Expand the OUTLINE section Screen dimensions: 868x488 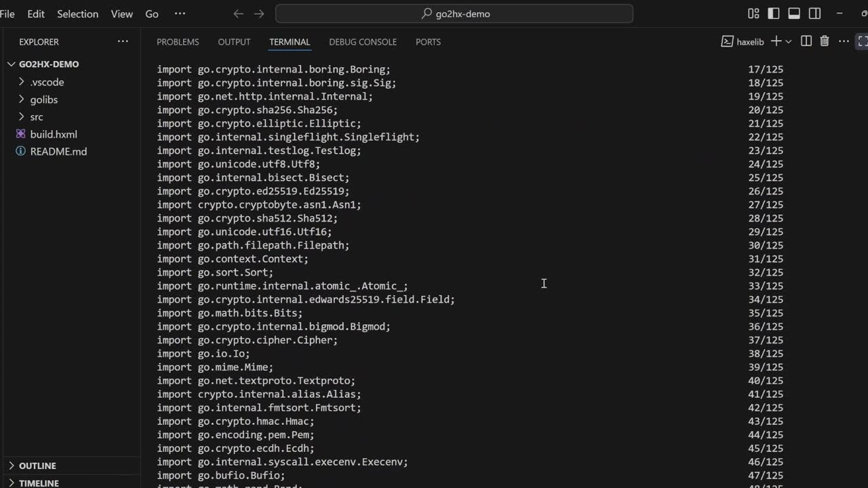37,466
